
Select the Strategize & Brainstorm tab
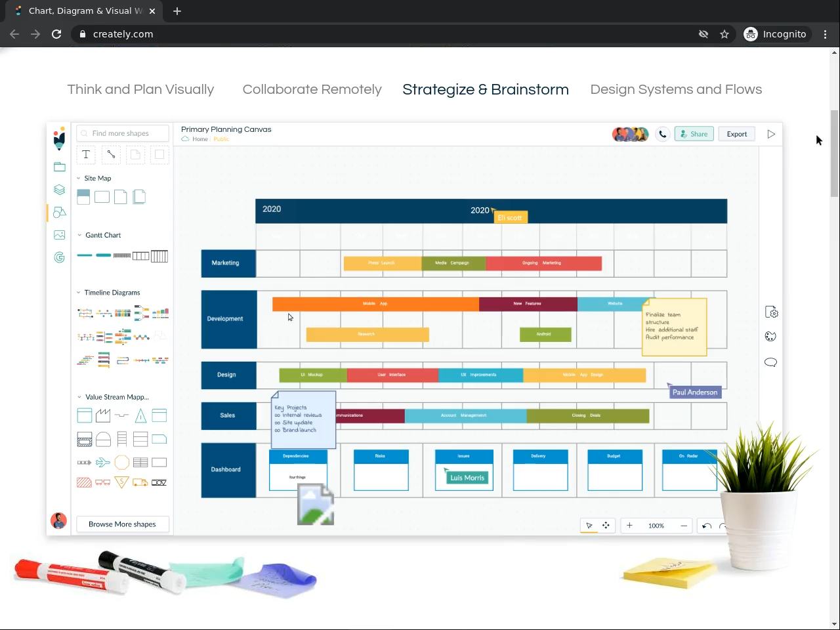[486, 89]
